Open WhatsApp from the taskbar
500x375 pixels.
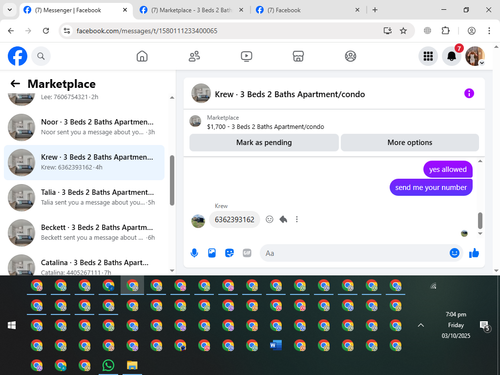click(108, 365)
